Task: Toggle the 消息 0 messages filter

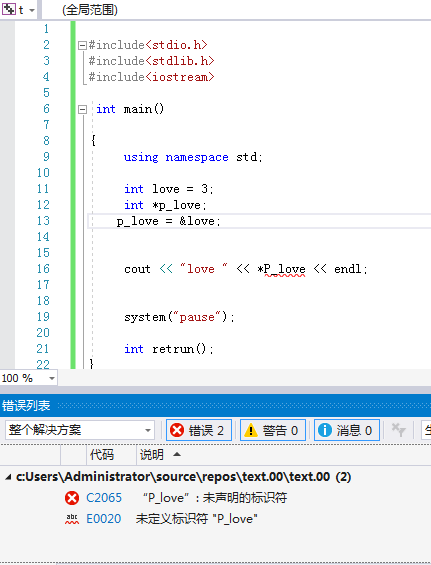Action: [x=347, y=430]
